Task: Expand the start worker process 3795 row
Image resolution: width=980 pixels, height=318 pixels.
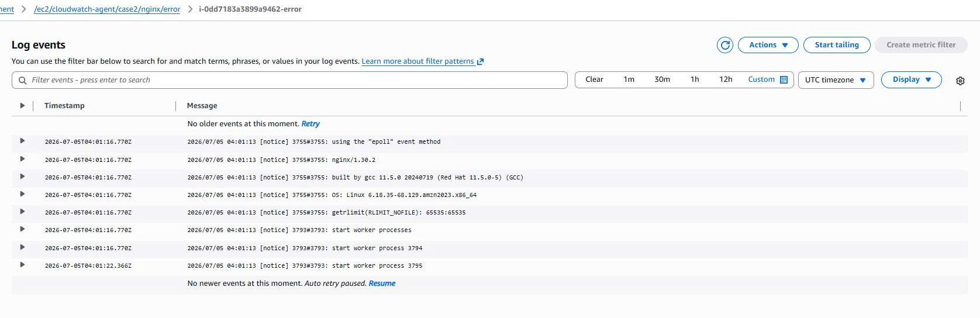Action: (x=22, y=265)
